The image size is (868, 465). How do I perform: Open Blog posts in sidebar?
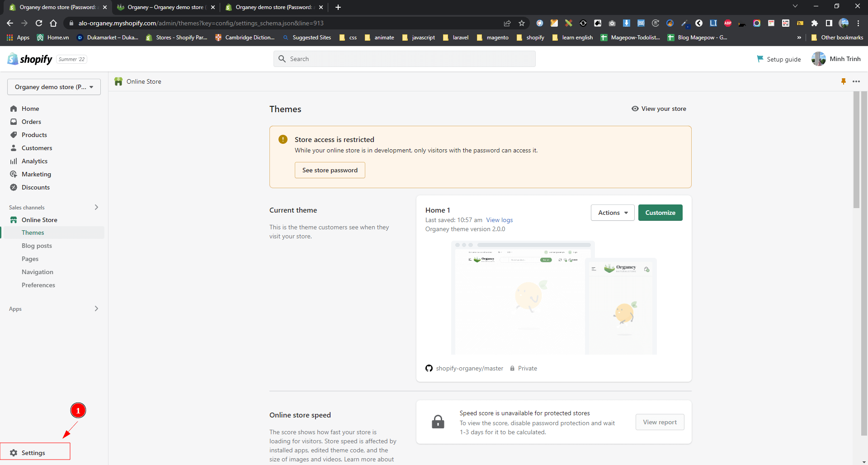pyautogui.click(x=37, y=246)
